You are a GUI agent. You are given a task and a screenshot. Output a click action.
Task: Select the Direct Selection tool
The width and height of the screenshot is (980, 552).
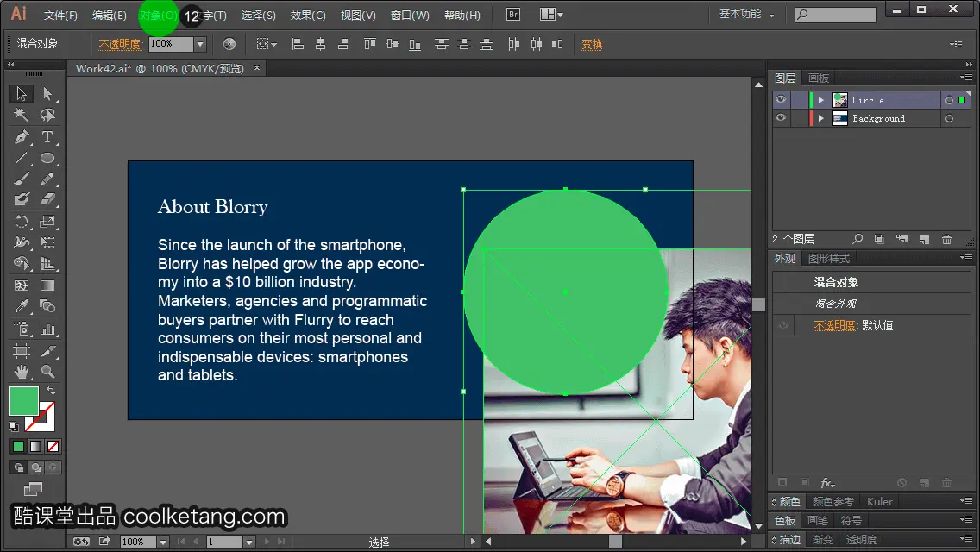47,94
